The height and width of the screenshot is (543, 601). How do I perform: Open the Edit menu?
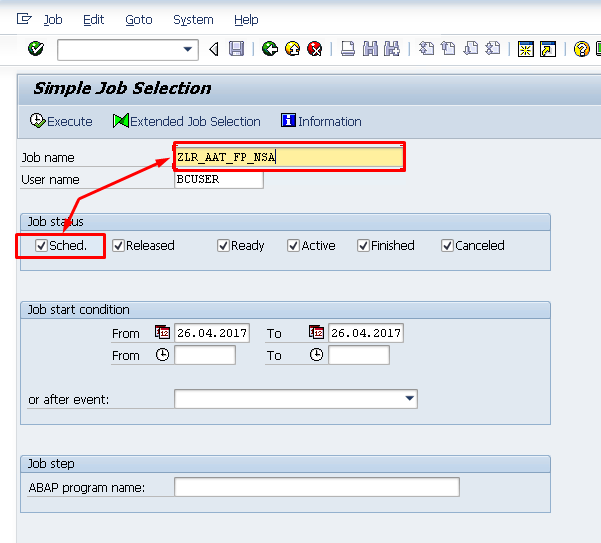point(94,20)
